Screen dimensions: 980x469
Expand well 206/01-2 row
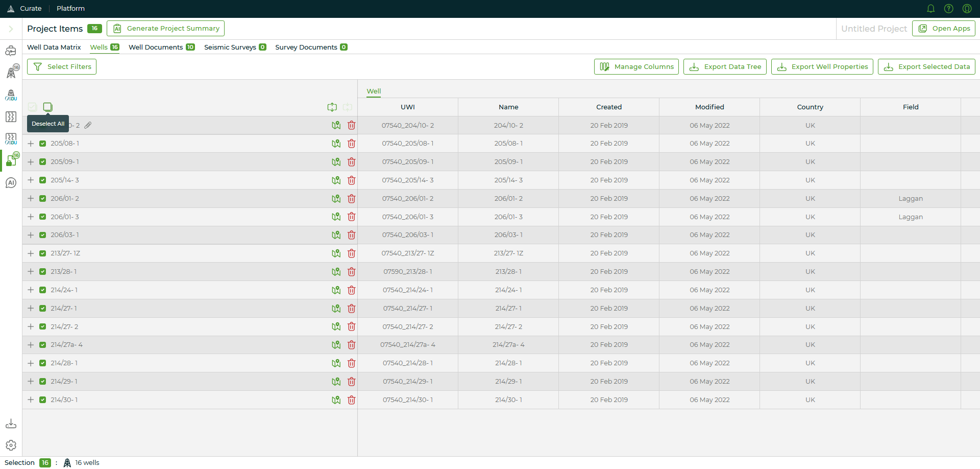[x=31, y=199]
